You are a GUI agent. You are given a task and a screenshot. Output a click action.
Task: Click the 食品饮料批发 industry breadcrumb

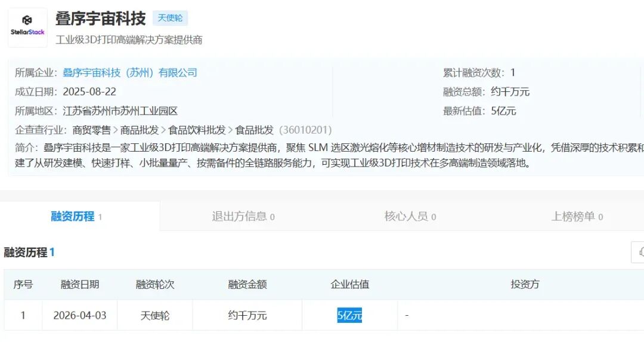[197, 130]
